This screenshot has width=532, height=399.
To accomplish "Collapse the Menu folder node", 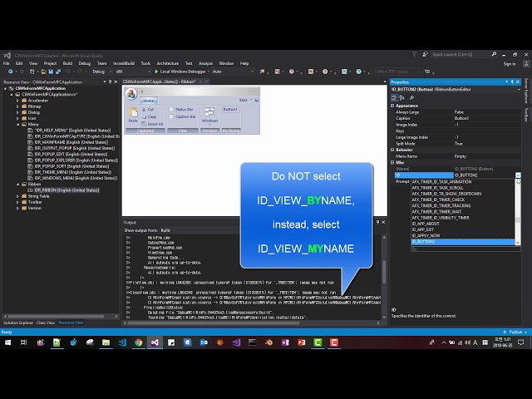I will coord(17,125).
